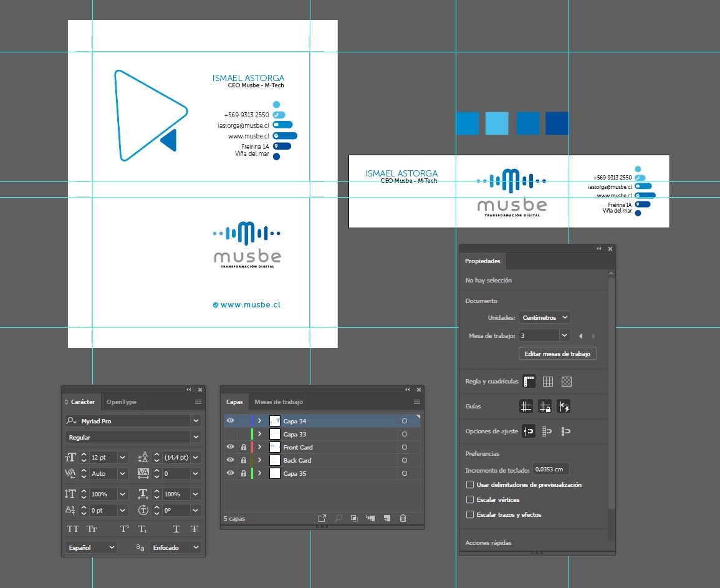Unlock the Front Card layer
720x588 pixels.
(244, 447)
